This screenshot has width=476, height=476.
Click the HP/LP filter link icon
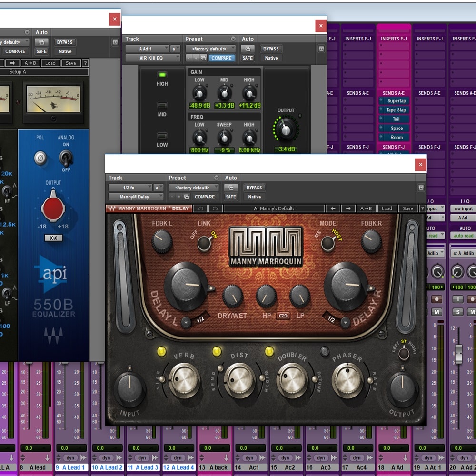coord(283,316)
